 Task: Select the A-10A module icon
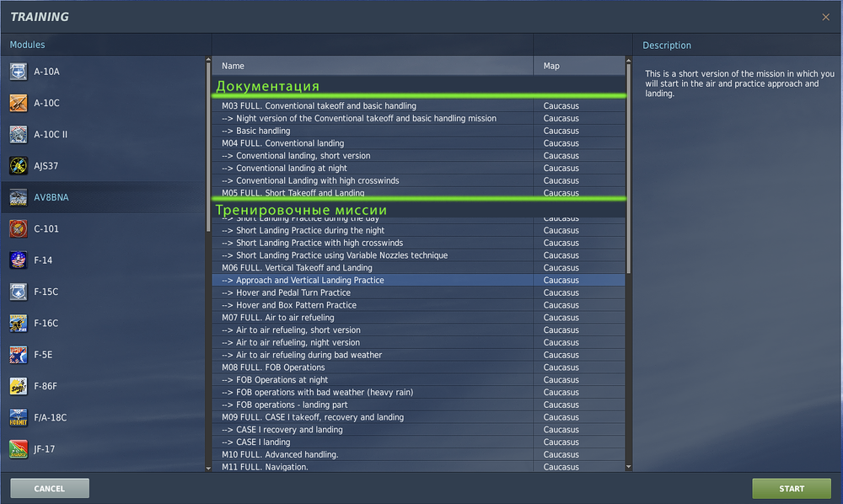click(x=19, y=72)
